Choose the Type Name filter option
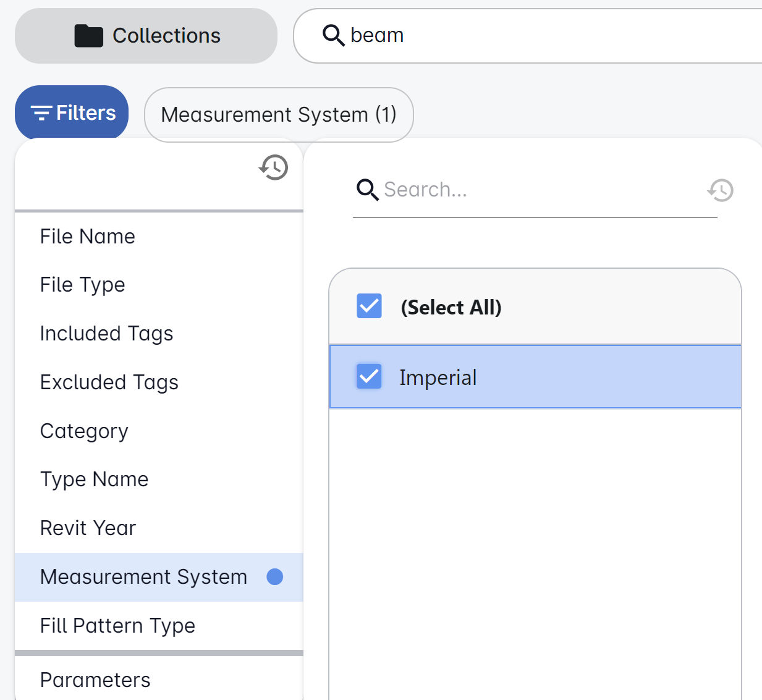The image size is (762, 700). click(x=95, y=479)
